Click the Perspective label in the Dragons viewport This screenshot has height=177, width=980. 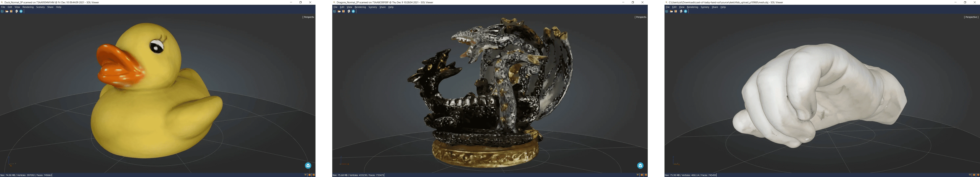641,17
